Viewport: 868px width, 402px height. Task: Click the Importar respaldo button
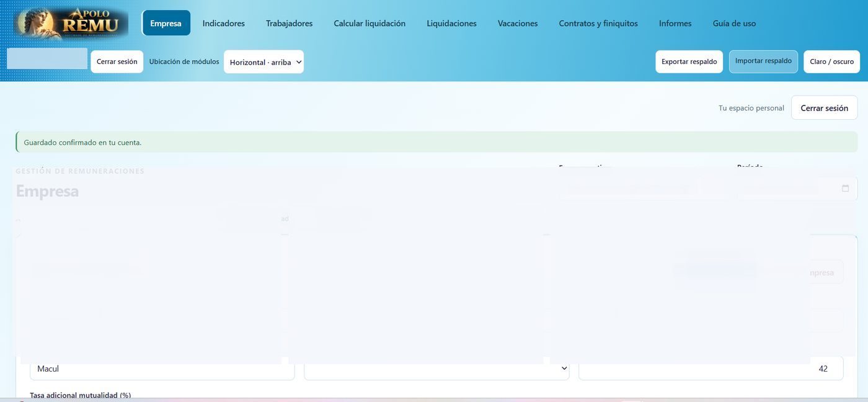(763, 61)
